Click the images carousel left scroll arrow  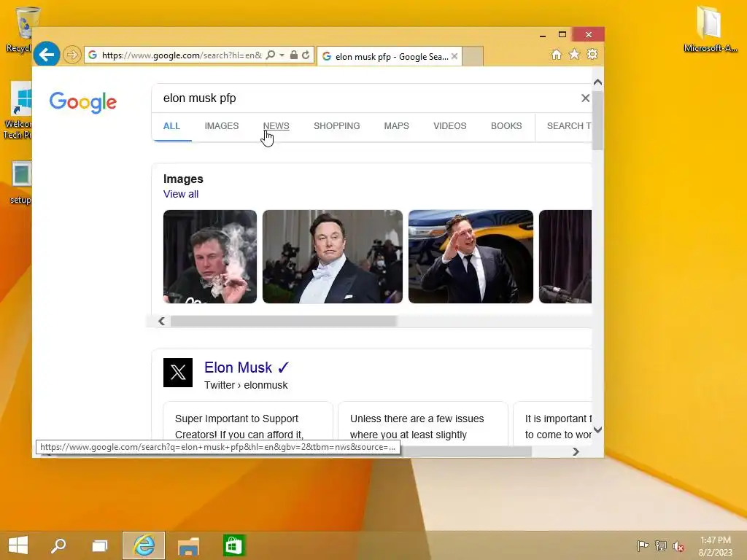click(x=161, y=322)
